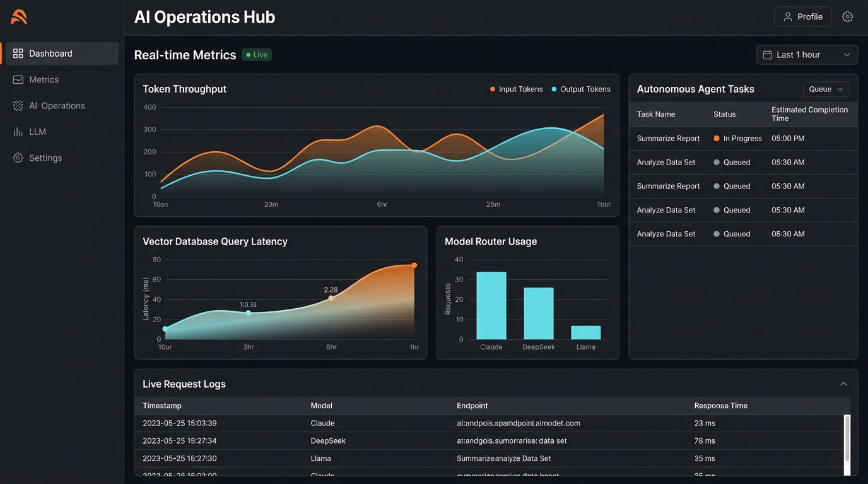Image resolution: width=868 pixels, height=484 pixels.
Task: Click the LLM bar chart icon
Action: click(18, 132)
